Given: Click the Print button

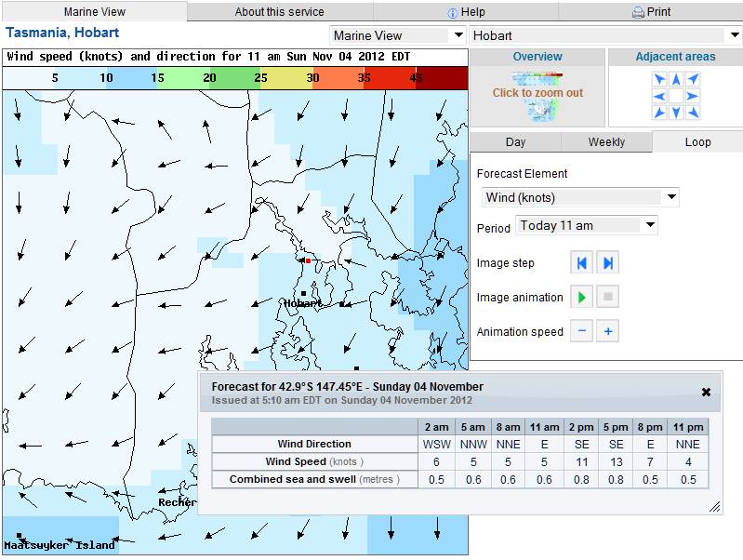Looking at the screenshot, I should [x=651, y=12].
